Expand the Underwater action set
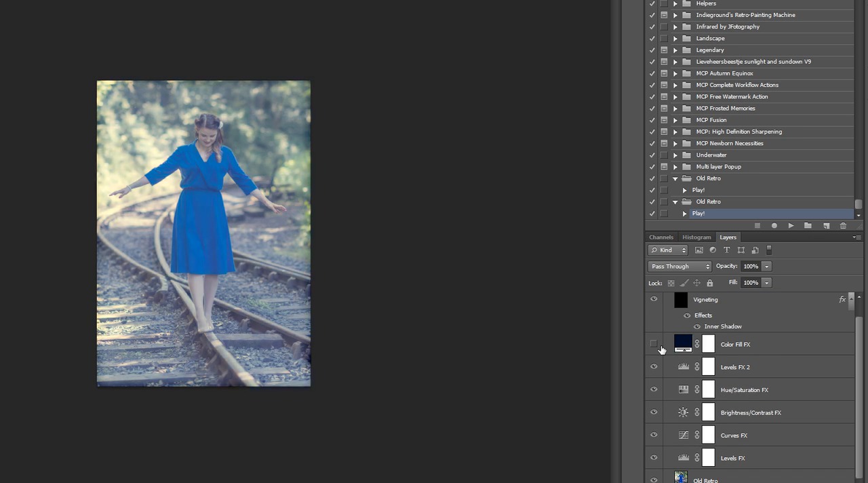 [x=675, y=155]
